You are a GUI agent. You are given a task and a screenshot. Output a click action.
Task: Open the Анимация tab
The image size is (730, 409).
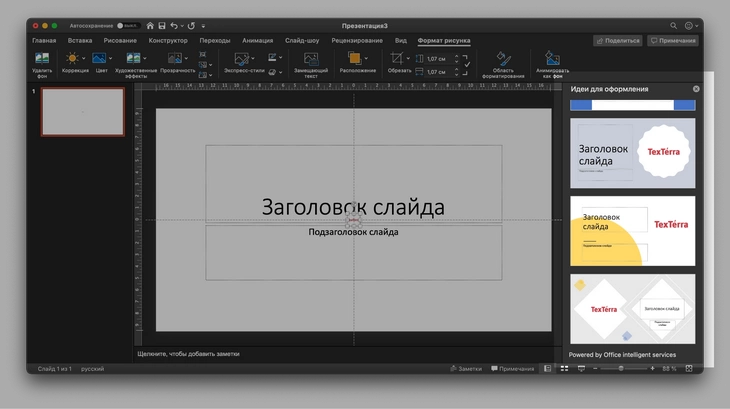coord(257,40)
